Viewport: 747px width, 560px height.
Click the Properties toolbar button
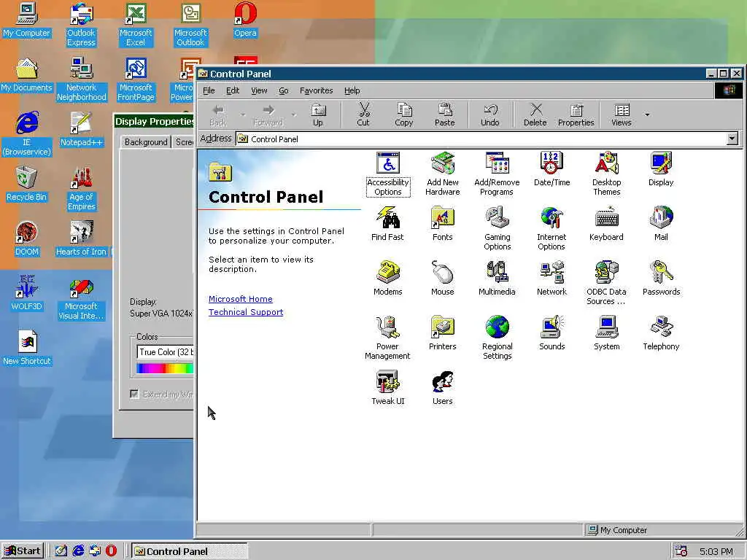(576, 115)
